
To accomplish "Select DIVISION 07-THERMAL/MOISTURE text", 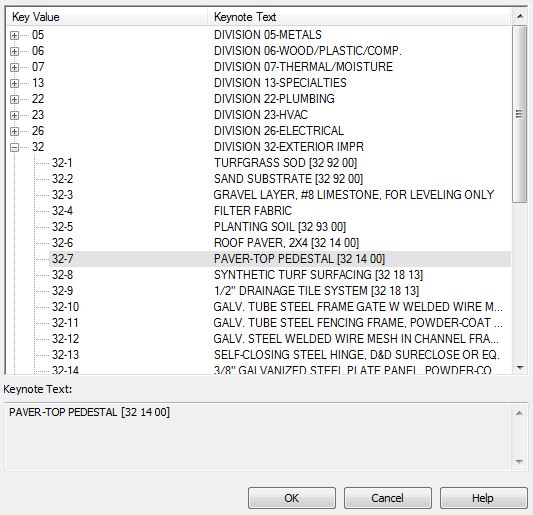I will 303,67.
